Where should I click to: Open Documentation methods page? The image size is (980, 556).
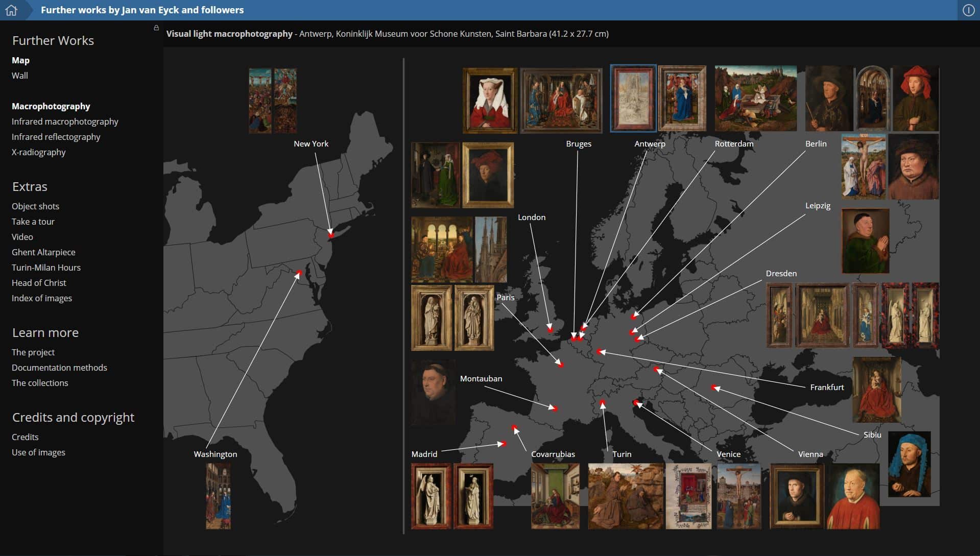pyautogui.click(x=59, y=368)
